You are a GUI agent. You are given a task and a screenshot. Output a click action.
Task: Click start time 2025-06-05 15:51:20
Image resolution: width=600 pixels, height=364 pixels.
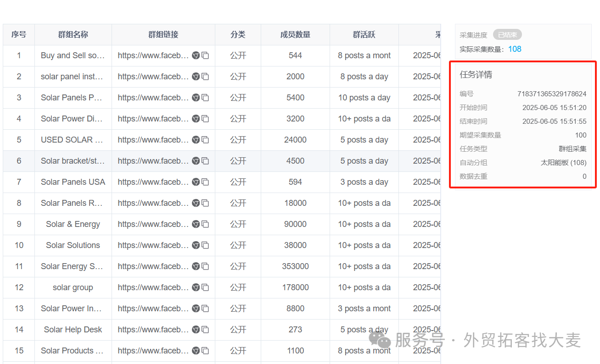click(555, 108)
